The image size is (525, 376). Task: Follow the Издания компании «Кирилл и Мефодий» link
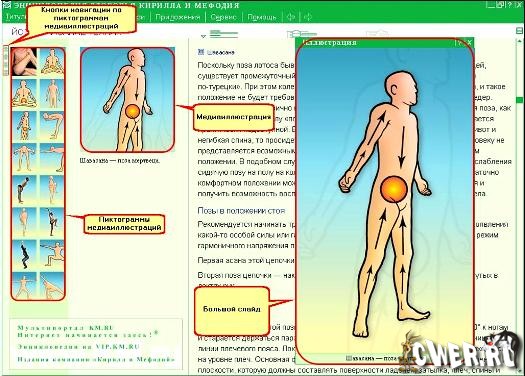(x=96, y=360)
